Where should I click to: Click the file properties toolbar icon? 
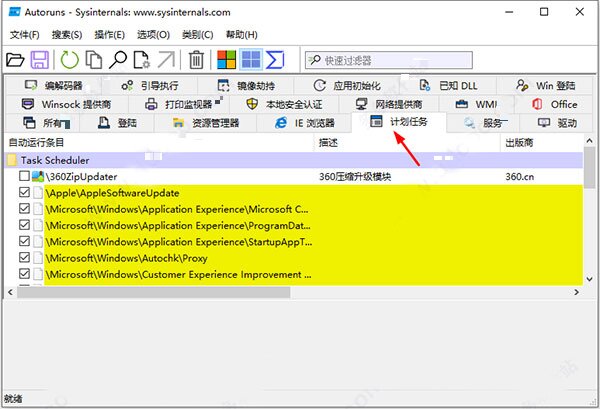point(142,60)
